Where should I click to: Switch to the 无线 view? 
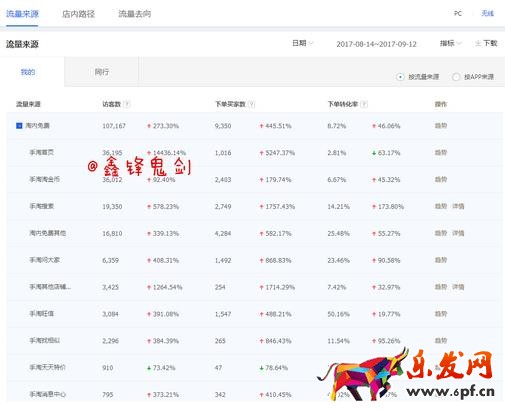coord(487,13)
